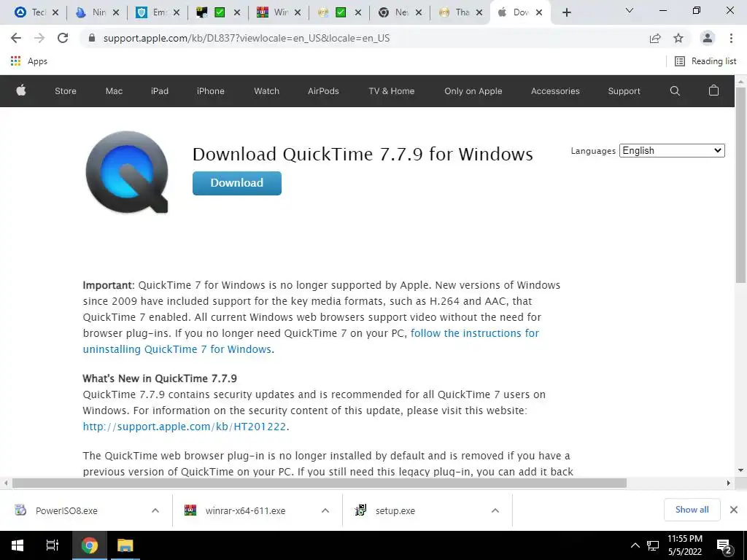The width and height of the screenshot is (747, 560).
Task: Click the horizontal page scrollbar
Action: click(320, 483)
